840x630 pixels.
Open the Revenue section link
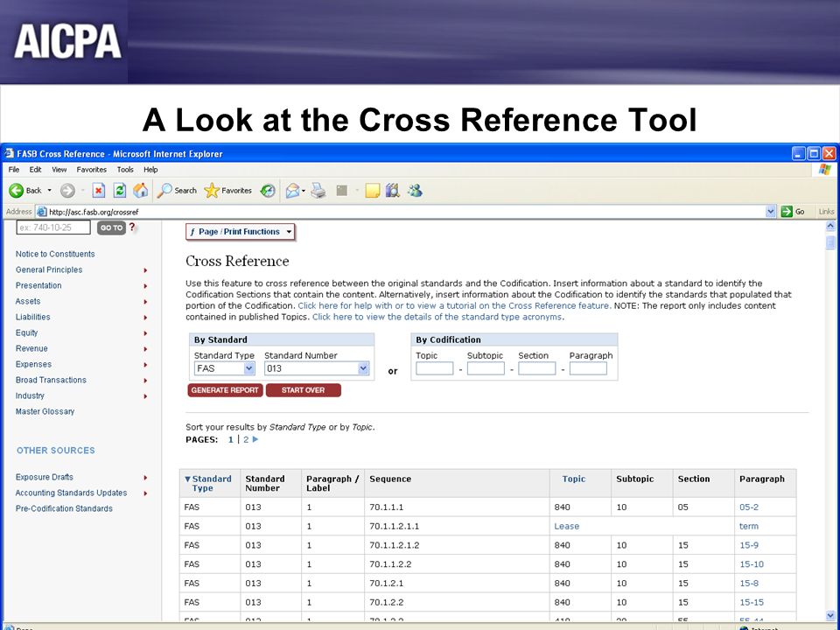(x=31, y=348)
